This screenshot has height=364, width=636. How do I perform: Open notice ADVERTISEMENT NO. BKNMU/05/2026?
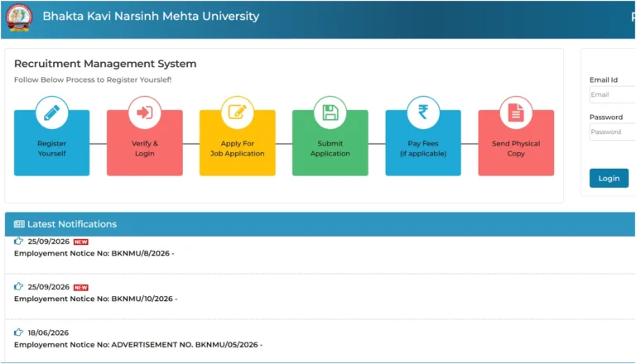pyautogui.click(x=138, y=344)
